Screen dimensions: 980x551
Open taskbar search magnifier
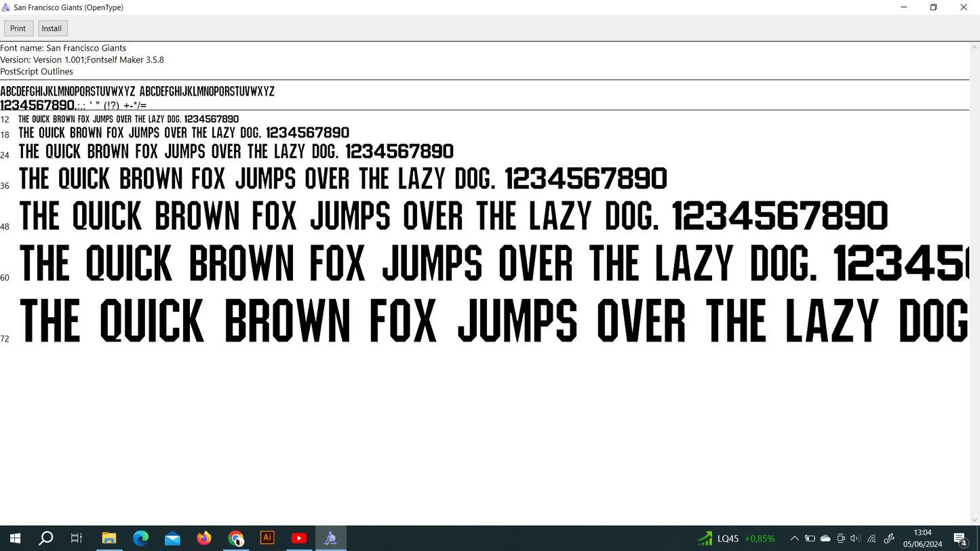[46, 538]
